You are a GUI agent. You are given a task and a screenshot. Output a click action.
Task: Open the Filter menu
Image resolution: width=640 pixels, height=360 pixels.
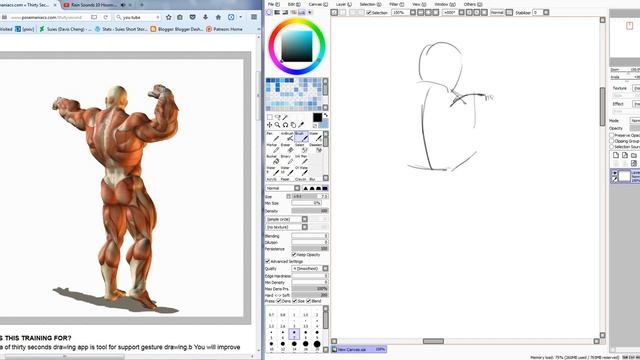(396, 4)
